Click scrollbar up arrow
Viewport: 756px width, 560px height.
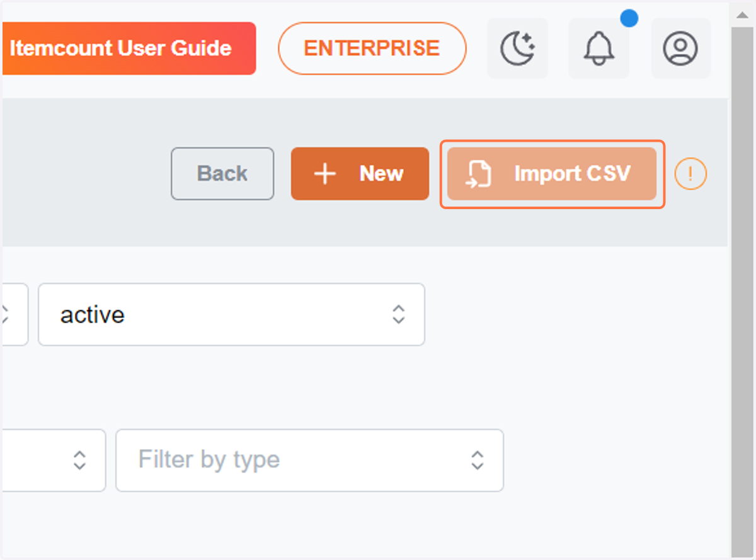pyautogui.click(x=742, y=16)
